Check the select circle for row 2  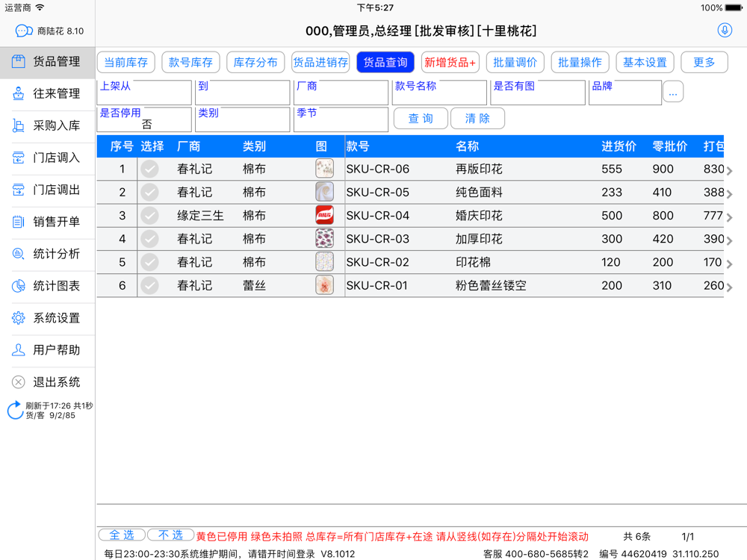coord(149,193)
